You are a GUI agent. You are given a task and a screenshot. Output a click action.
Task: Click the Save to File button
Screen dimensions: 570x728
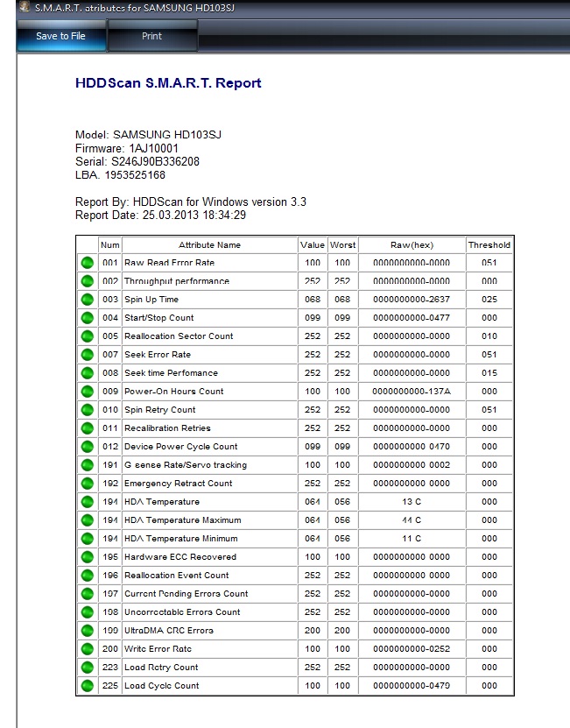[x=60, y=36]
